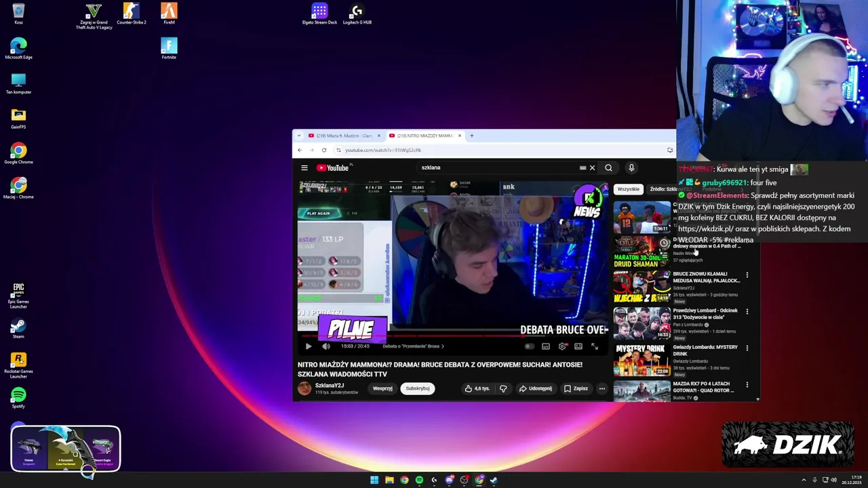Toggle autoplay switch in the video player
The image size is (868, 488).
pyautogui.click(x=529, y=346)
